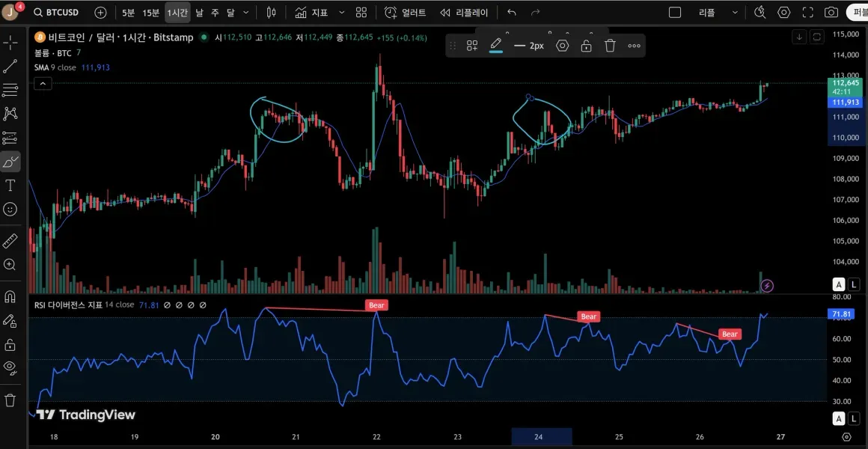Select the 달 monthly interval
Screen dimensions: 868x449
(x=230, y=12)
